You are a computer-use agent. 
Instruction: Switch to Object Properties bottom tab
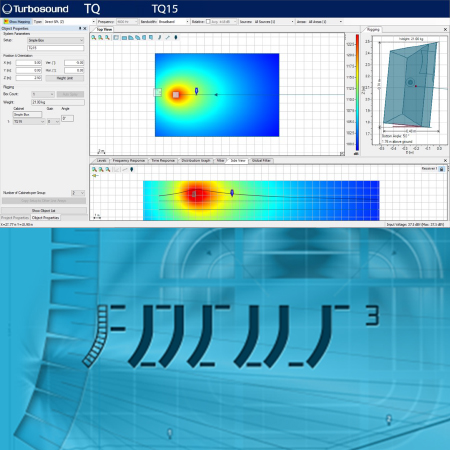[46, 218]
